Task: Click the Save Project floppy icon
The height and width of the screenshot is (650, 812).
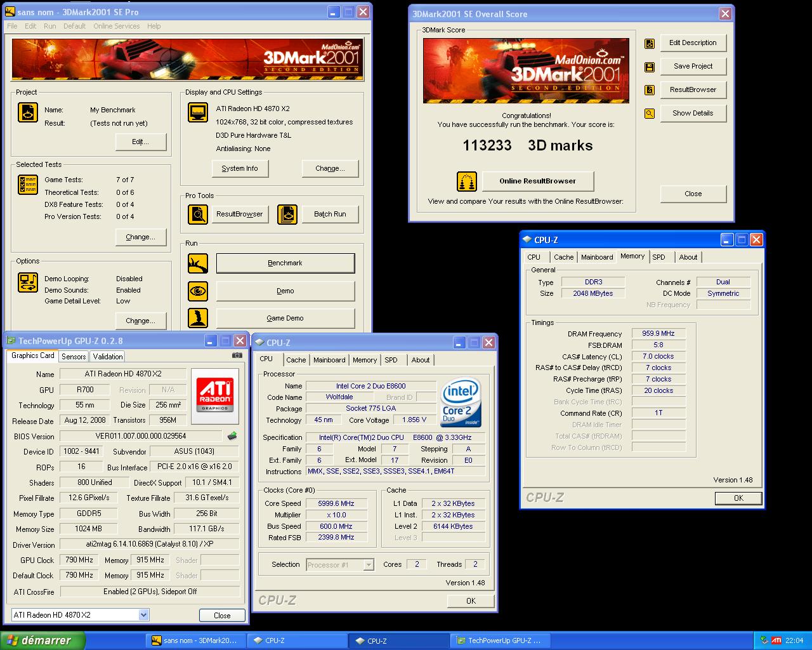Action: [x=650, y=67]
